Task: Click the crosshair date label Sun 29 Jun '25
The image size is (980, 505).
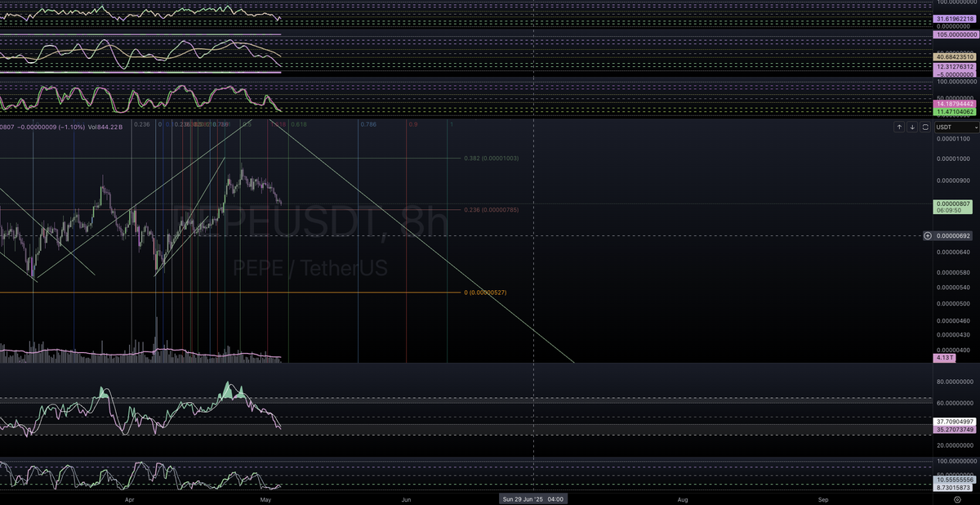Action: point(532,498)
